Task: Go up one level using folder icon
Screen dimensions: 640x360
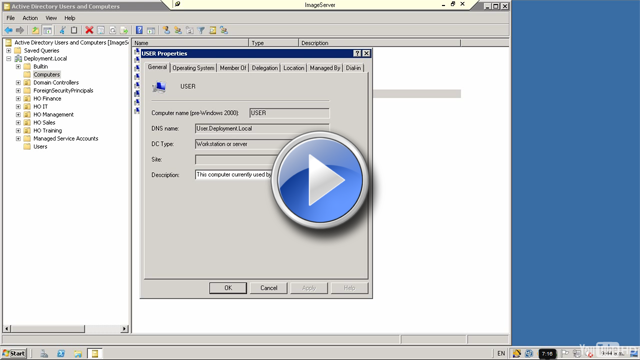Action: click(36, 30)
